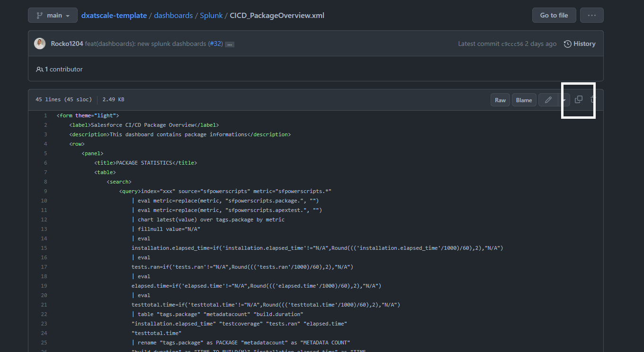Viewport: 644px width, 352px height.
Task: Click the '<panel>' code line
Action: tap(92, 153)
